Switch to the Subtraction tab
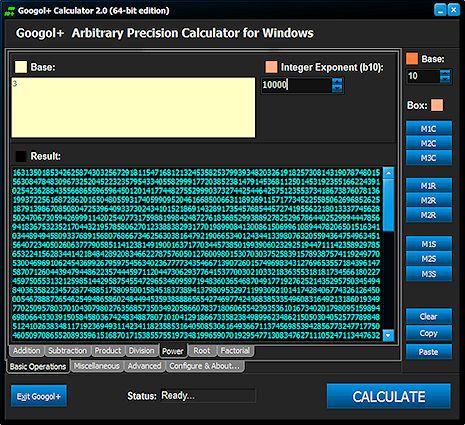Screen dimensions: 465x425 point(67,351)
